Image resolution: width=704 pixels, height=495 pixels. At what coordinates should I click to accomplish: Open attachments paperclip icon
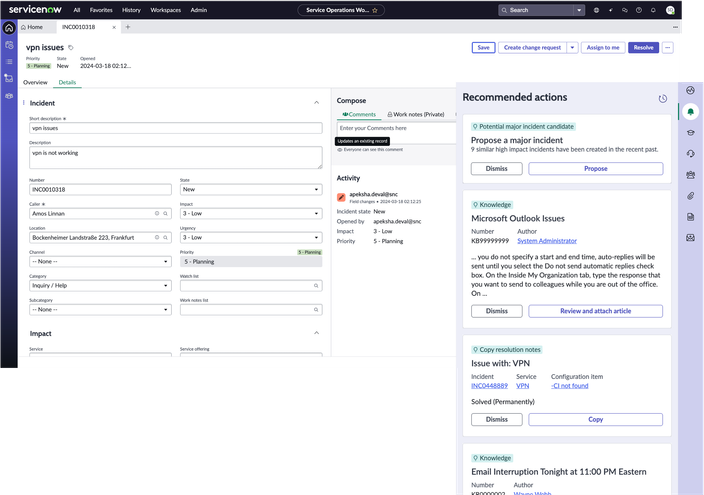691,195
